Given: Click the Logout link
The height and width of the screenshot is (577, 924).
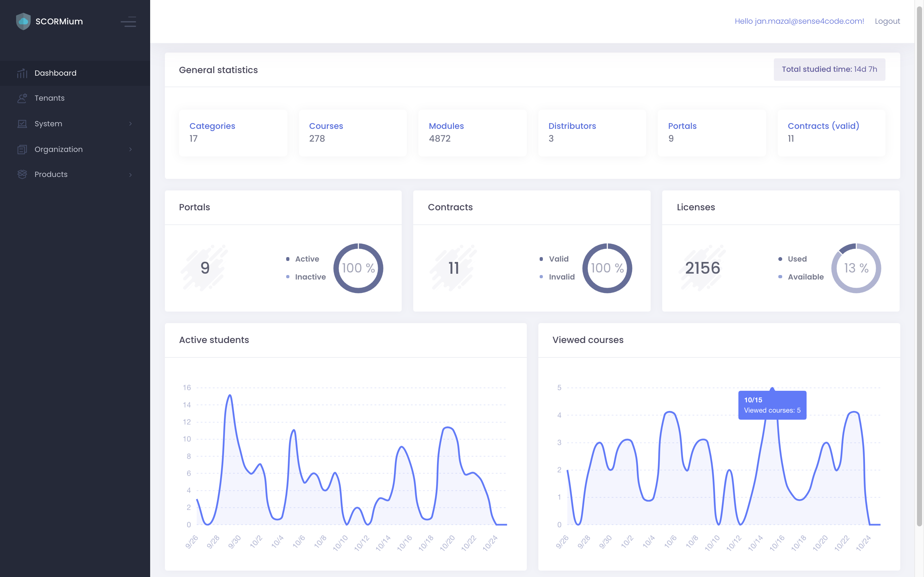Looking at the screenshot, I should (x=887, y=21).
